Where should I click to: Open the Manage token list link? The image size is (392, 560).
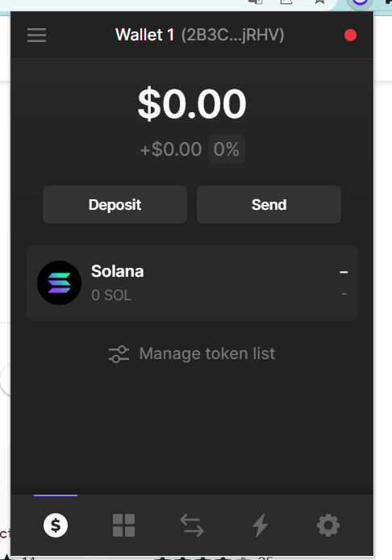[192, 354]
